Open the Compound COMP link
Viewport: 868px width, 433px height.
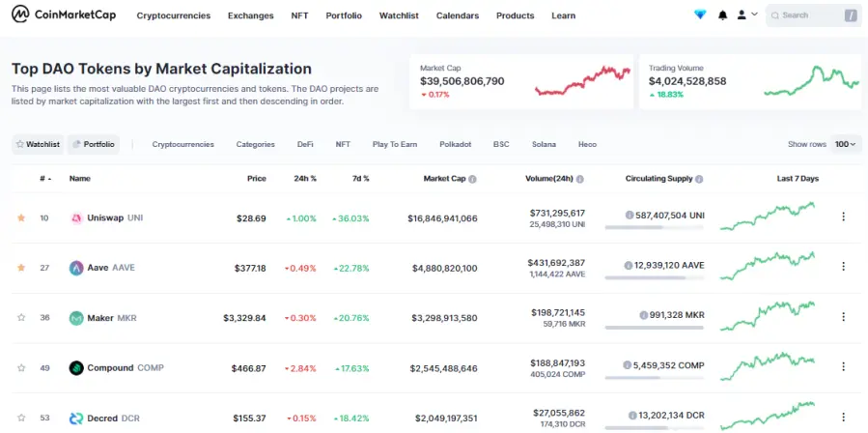pyautogui.click(x=126, y=367)
